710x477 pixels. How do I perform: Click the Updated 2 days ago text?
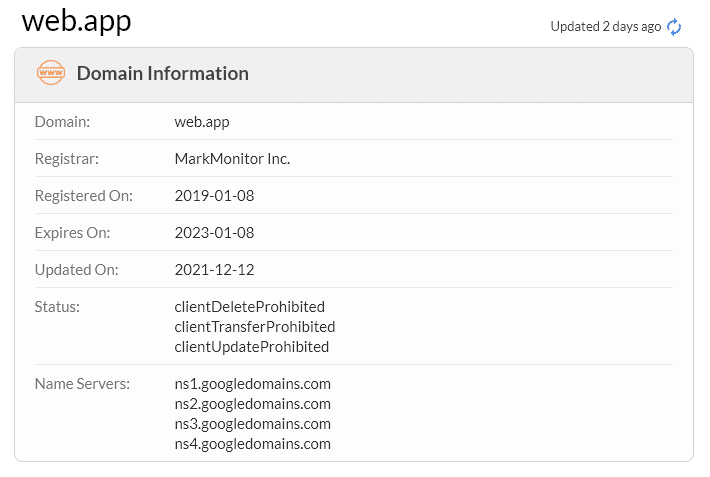[x=605, y=27]
